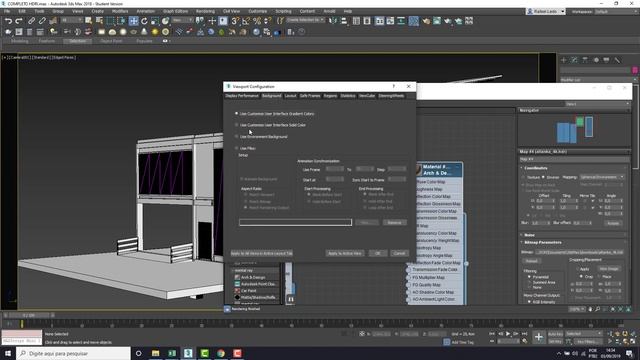Switch to the Display Performance tab
The width and height of the screenshot is (640, 360).
coord(242,96)
